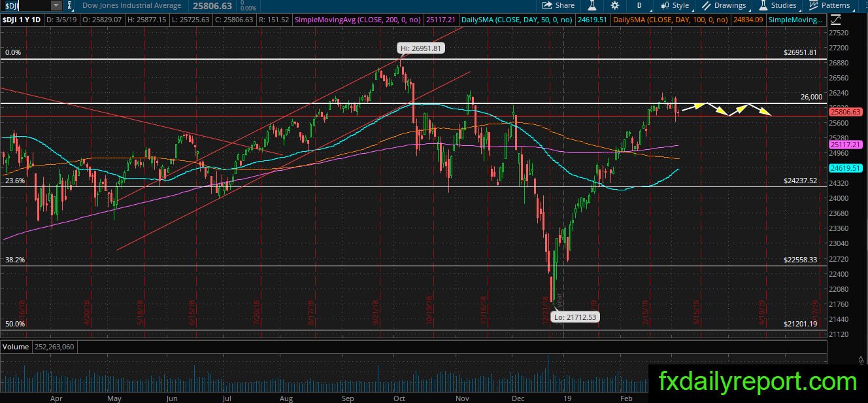Click the 24619.51 cyan SMA axis tag
Image resolution: width=868 pixels, height=403 pixels.
(x=846, y=168)
